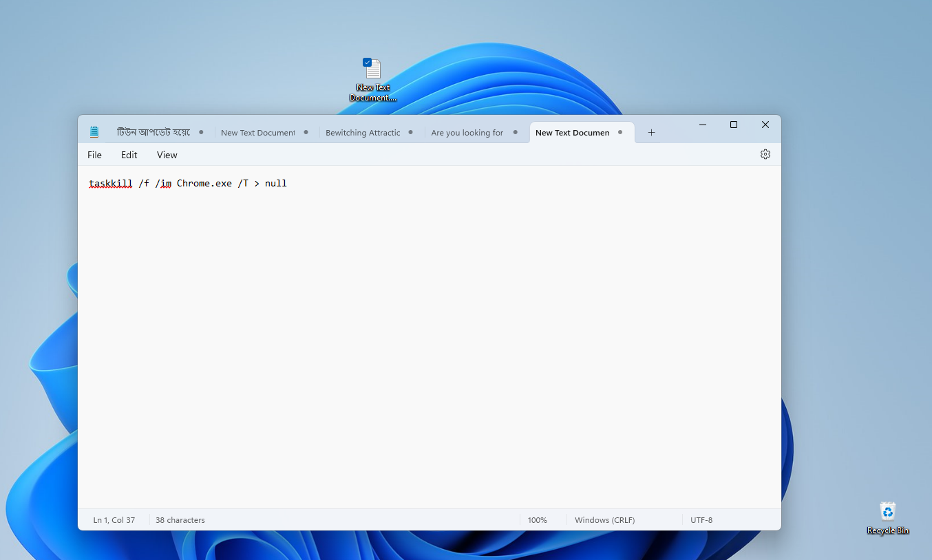Image resolution: width=932 pixels, height=560 pixels.
Task: Close the Notepad window
Action: [765, 125]
